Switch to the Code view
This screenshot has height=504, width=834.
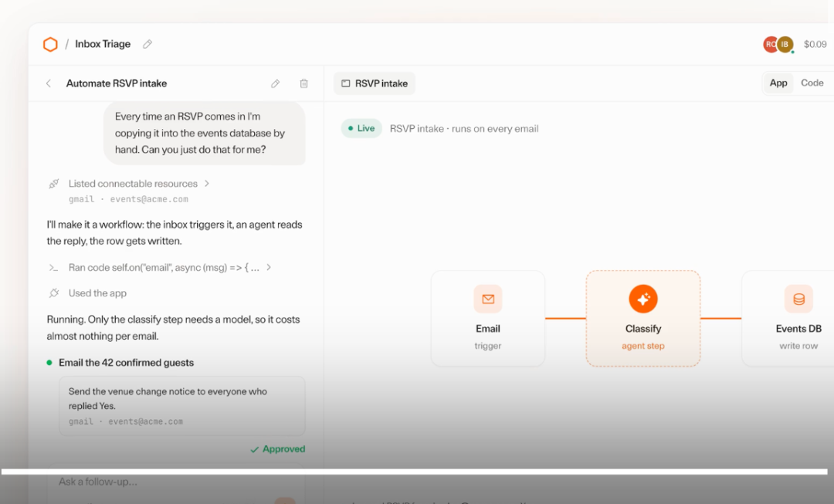[x=812, y=83]
